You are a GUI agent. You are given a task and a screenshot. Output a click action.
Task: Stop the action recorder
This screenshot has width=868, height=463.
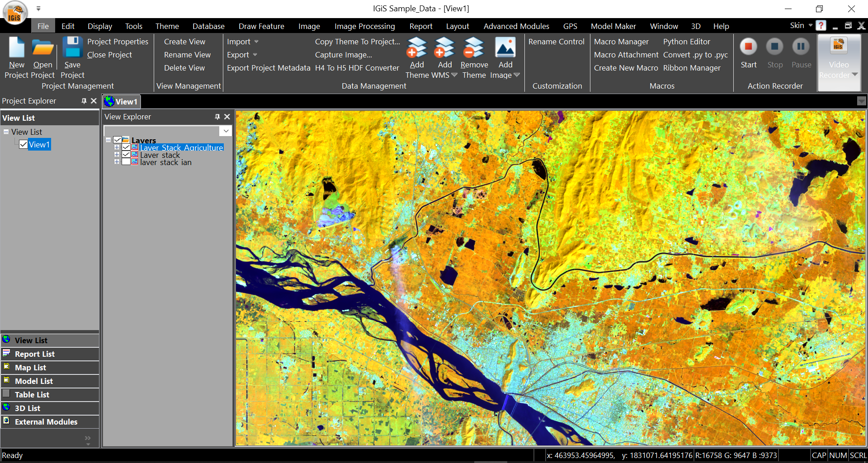coord(775,47)
